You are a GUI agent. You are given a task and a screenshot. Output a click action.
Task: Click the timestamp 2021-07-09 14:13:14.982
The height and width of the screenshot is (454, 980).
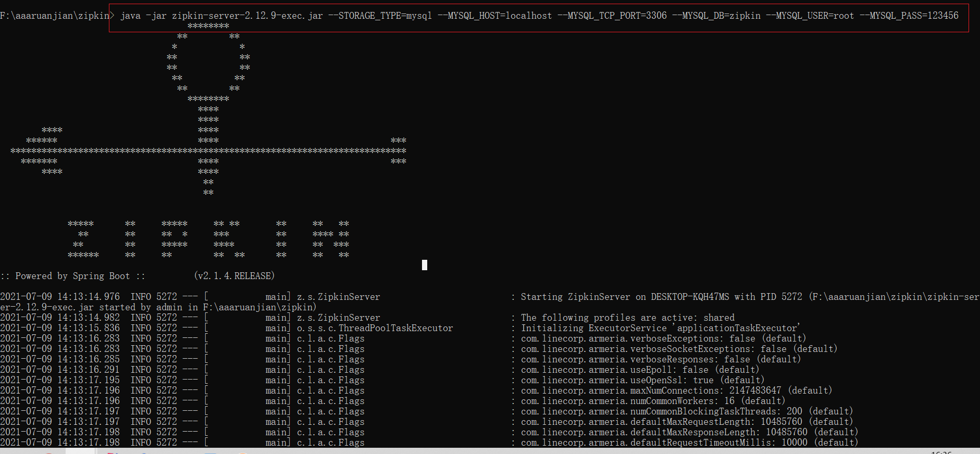click(x=60, y=318)
